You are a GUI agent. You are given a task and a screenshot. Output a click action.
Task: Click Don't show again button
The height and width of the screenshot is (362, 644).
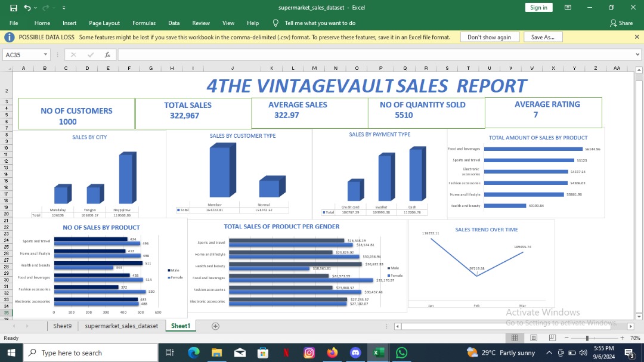click(489, 37)
